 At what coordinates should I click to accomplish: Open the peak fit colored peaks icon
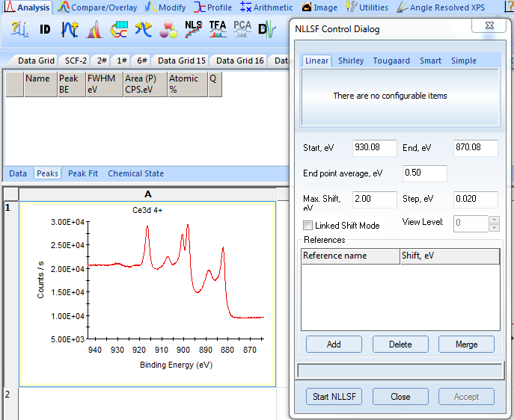pyautogui.click(x=94, y=30)
